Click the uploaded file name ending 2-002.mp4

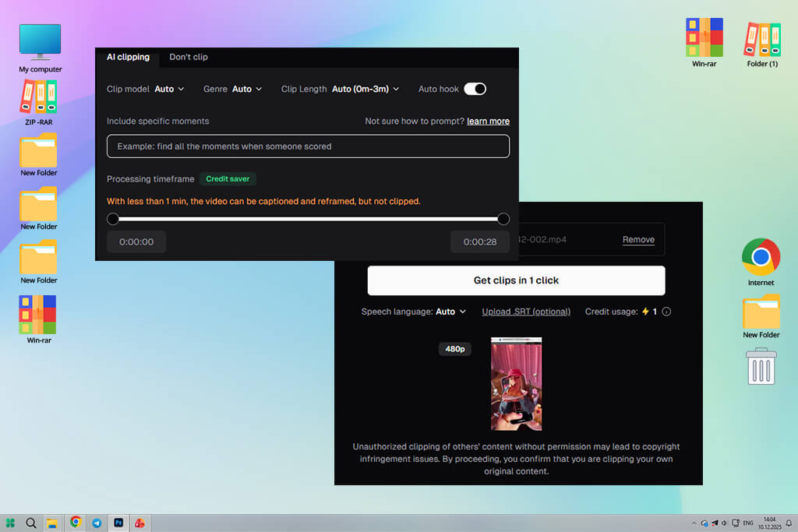point(542,240)
